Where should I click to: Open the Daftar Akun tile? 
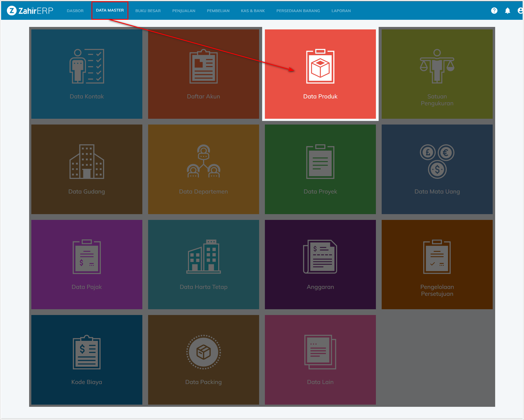pyautogui.click(x=203, y=74)
